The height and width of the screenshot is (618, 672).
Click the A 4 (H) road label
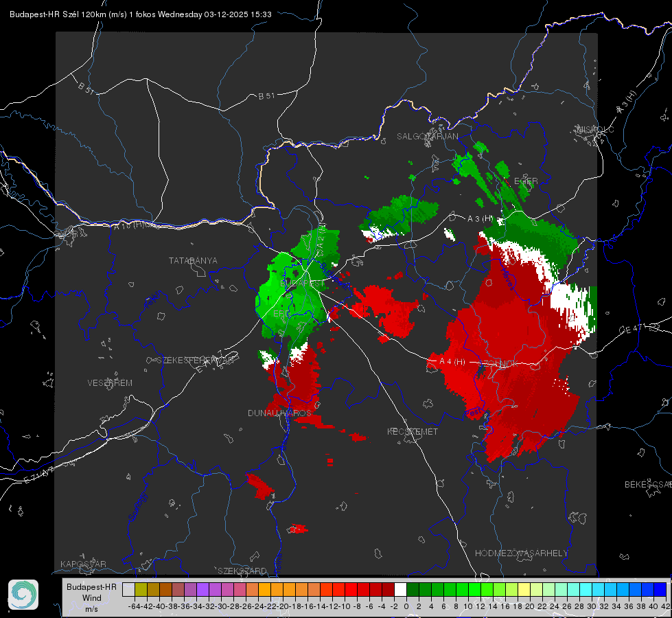point(452,362)
